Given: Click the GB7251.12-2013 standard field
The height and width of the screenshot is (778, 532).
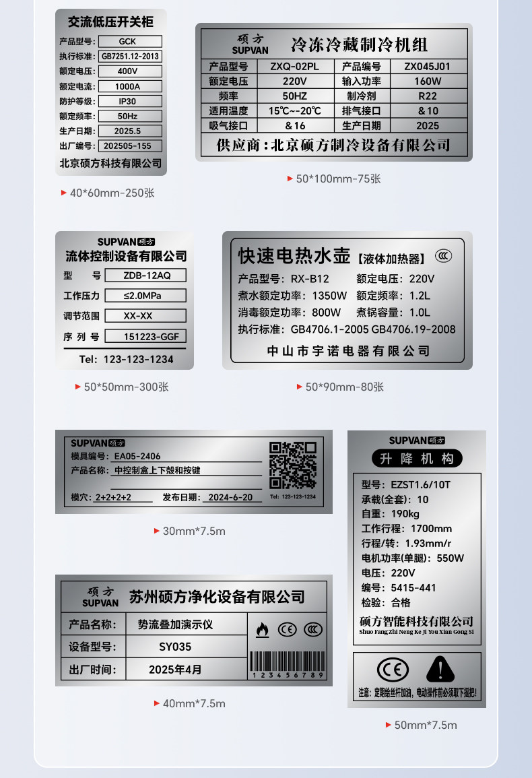Looking at the screenshot, I should click(x=130, y=56).
